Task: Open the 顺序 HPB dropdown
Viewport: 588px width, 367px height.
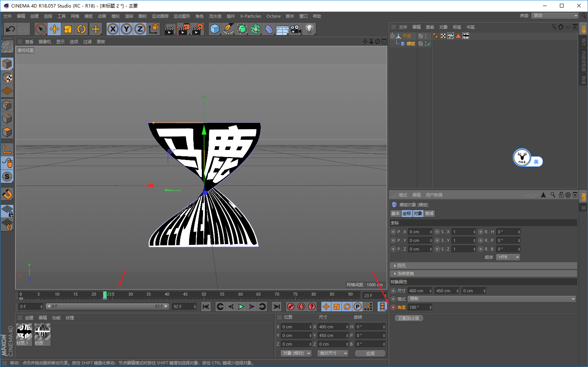Action: 508,257
